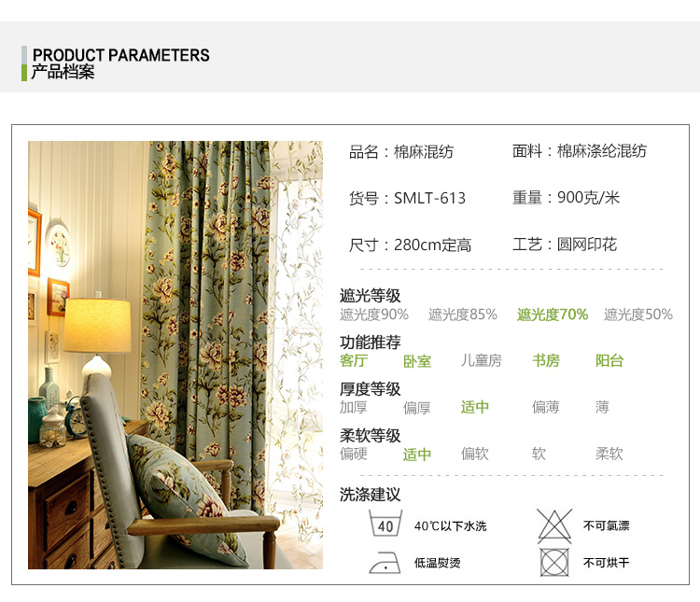
Task: Click the 不可烘干 washing label
Action: [x=606, y=563]
